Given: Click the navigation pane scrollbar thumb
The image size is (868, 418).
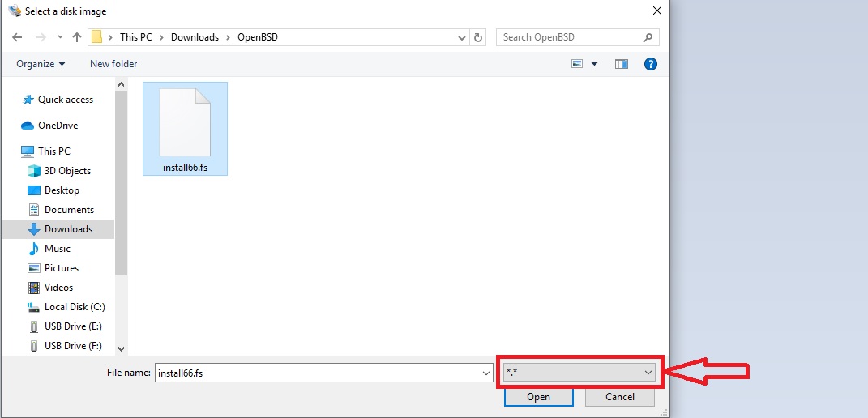Looking at the screenshot, I should coord(122,183).
